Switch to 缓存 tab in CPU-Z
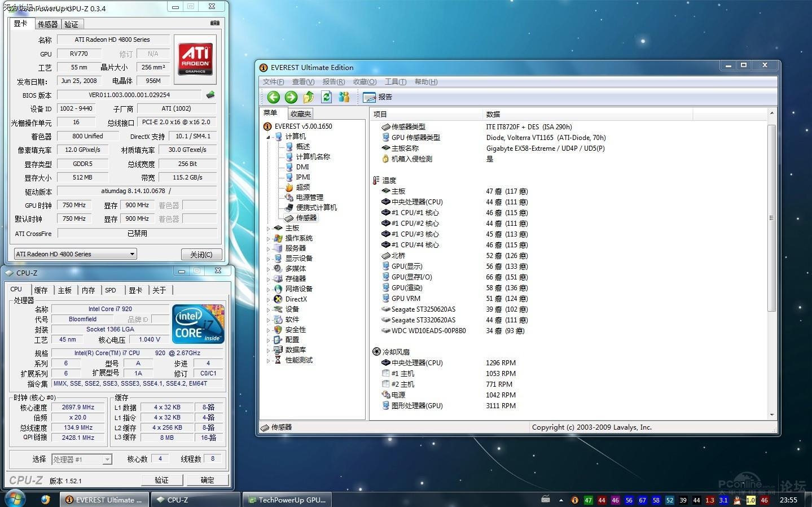This screenshot has height=507, width=812. tap(41, 290)
